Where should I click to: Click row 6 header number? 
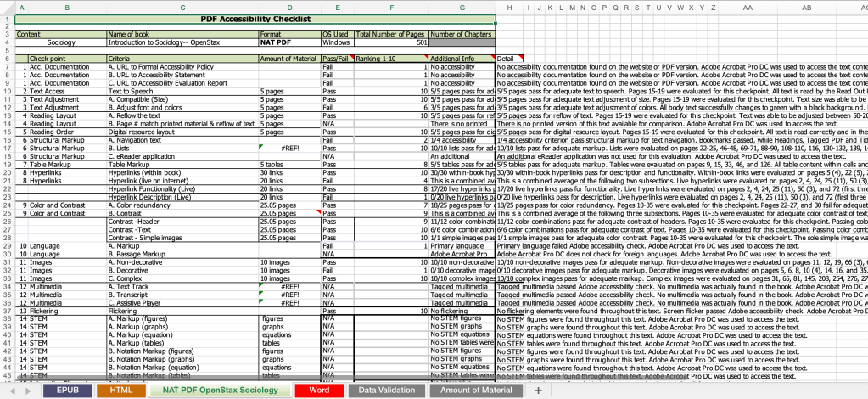click(x=6, y=58)
